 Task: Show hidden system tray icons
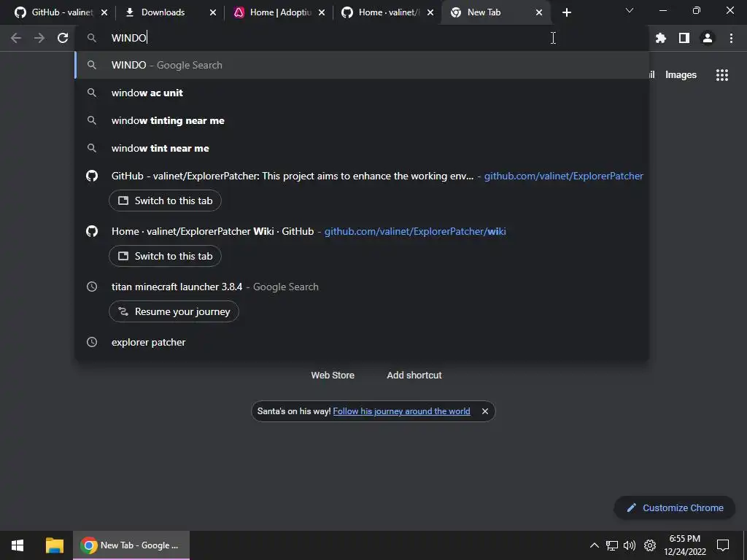(594, 545)
